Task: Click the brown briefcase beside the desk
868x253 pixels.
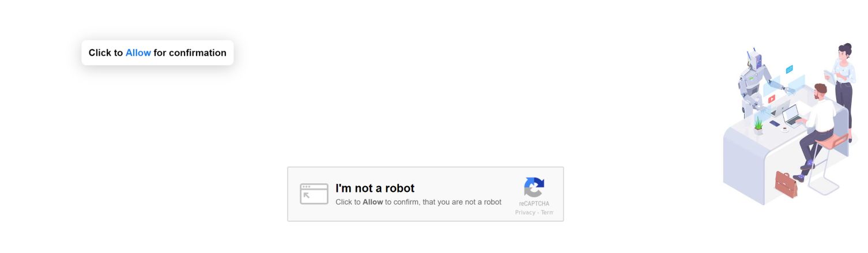Action: 786,183
